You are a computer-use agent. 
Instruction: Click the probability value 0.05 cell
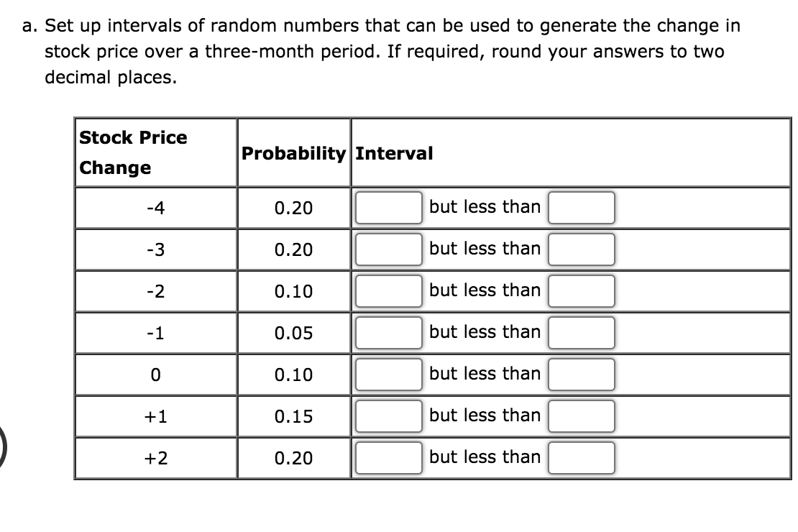tap(292, 332)
